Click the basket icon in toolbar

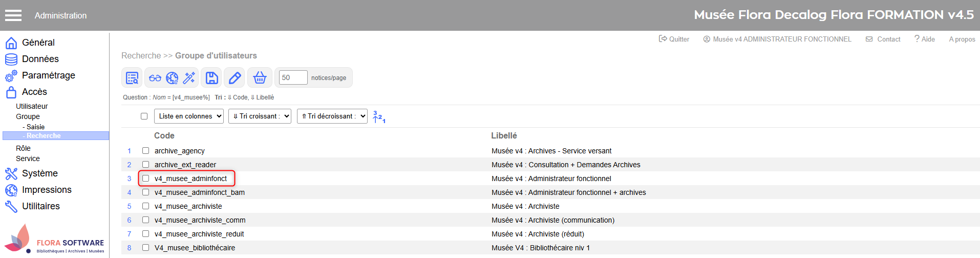[x=260, y=78]
